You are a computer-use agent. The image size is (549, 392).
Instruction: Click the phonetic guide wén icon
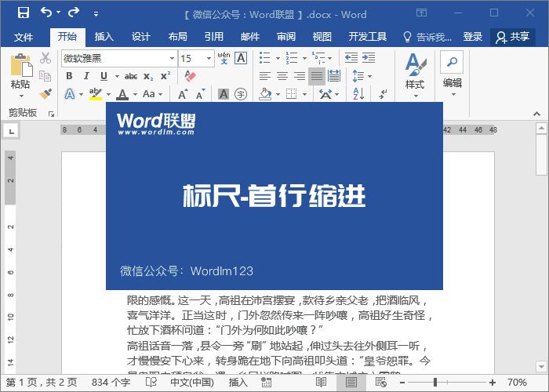coord(224,58)
